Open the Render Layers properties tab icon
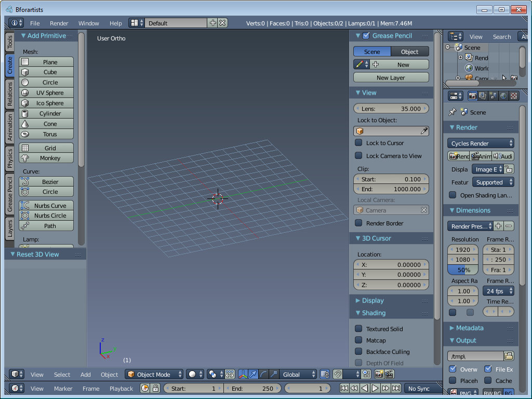The width and height of the screenshot is (532, 399). tap(483, 96)
